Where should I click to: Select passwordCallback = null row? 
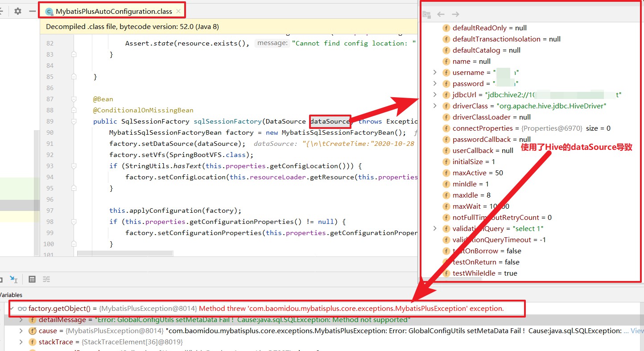(487, 139)
